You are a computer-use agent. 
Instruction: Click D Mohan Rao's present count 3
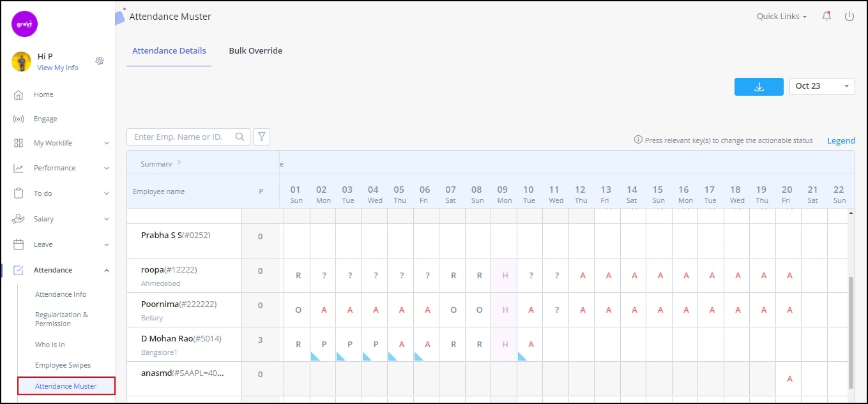click(x=260, y=340)
